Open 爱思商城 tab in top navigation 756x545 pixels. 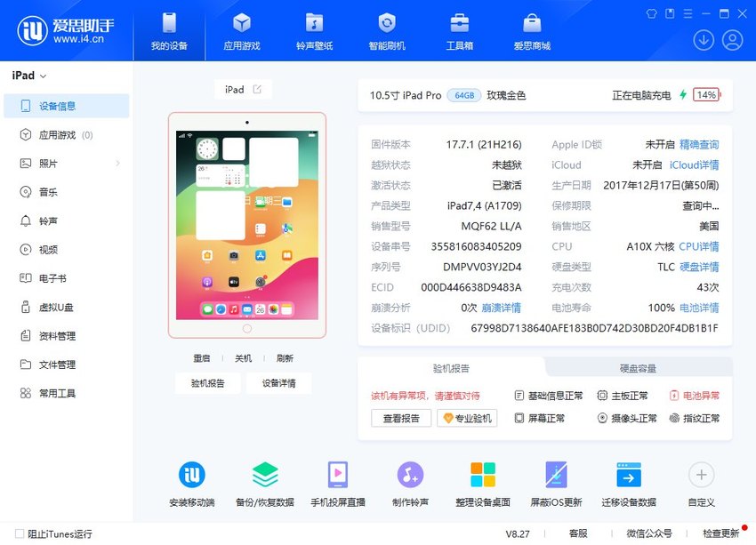point(532,31)
